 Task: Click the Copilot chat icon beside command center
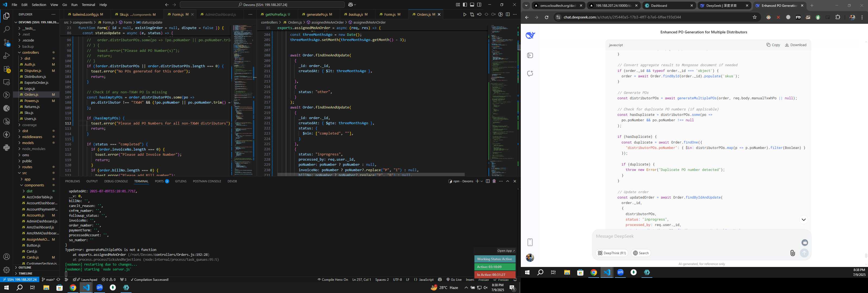tap(350, 5)
